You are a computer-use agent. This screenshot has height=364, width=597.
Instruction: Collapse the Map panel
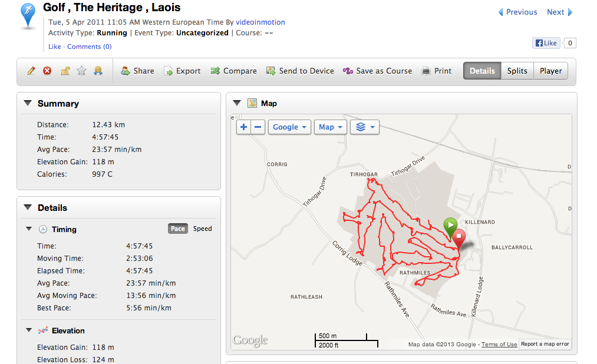pyautogui.click(x=237, y=103)
